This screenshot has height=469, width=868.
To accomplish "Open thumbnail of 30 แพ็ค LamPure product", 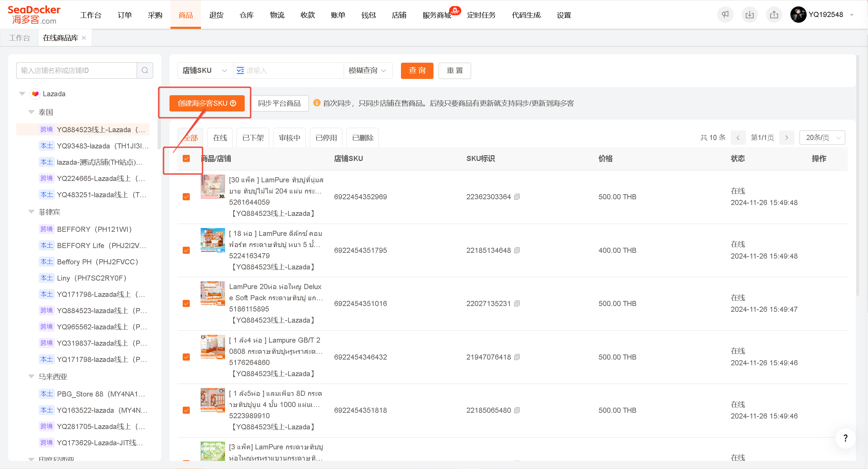I will pyautogui.click(x=213, y=187).
